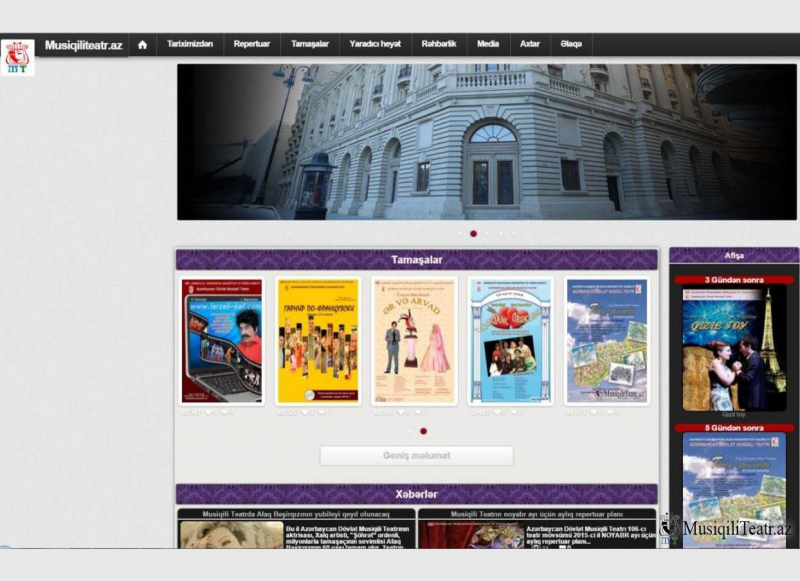Open the red laptop show poster
Screen dimensions: 800x581
(x=222, y=341)
